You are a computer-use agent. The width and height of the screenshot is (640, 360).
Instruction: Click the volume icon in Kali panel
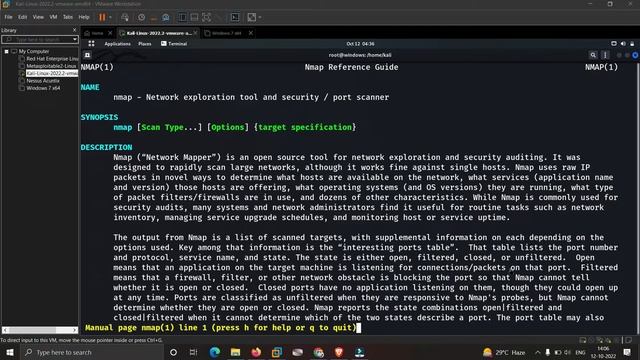click(x=623, y=44)
